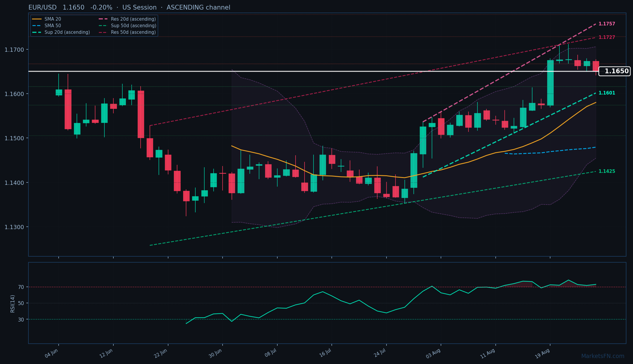The height and width of the screenshot is (364, 633).
Task: Click the 12 Jun date axis label
Action: point(106,354)
